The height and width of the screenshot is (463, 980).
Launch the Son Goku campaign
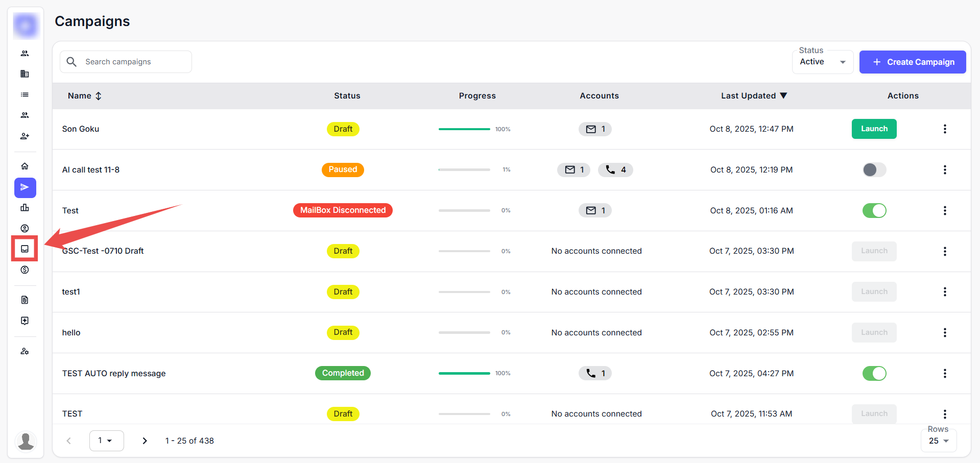click(x=874, y=129)
